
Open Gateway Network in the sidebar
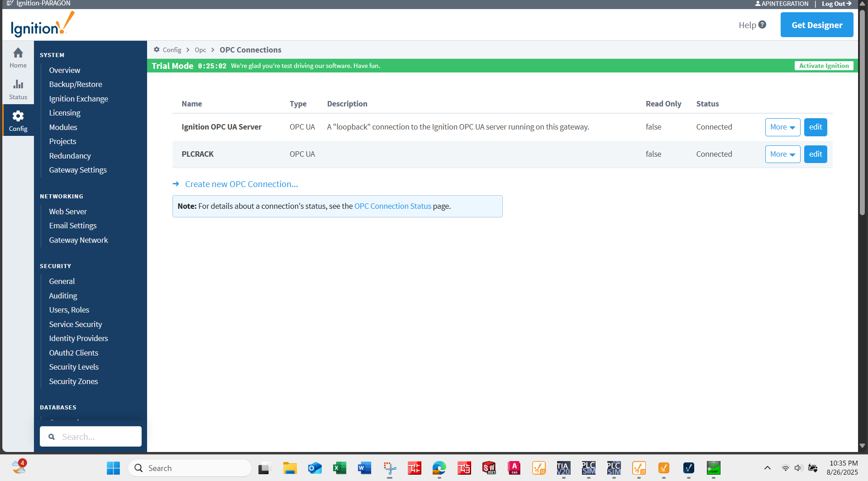79,240
